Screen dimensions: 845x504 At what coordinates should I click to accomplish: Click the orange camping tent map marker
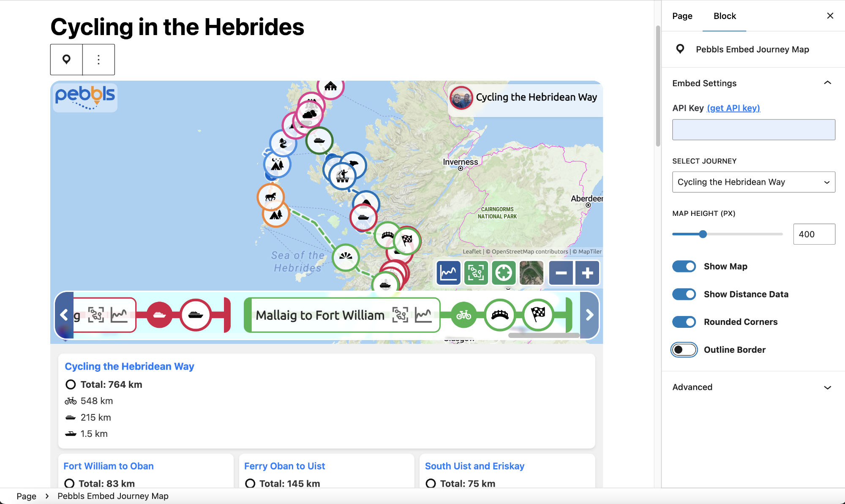[276, 215]
